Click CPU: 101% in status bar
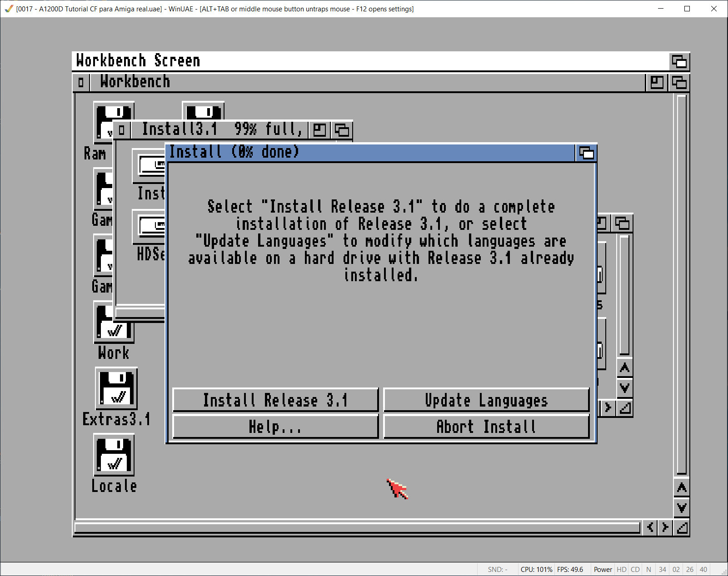Image resolution: width=728 pixels, height=576 pixels. (x=536, y=570)
